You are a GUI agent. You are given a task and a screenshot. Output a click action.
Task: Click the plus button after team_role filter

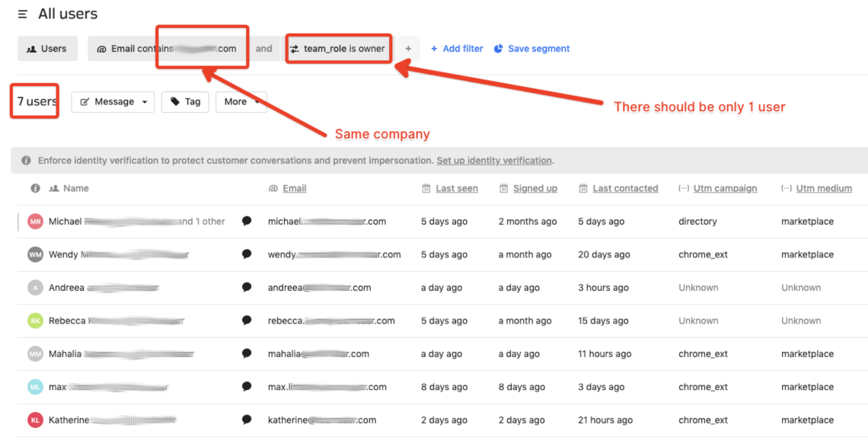pos(408,49)
